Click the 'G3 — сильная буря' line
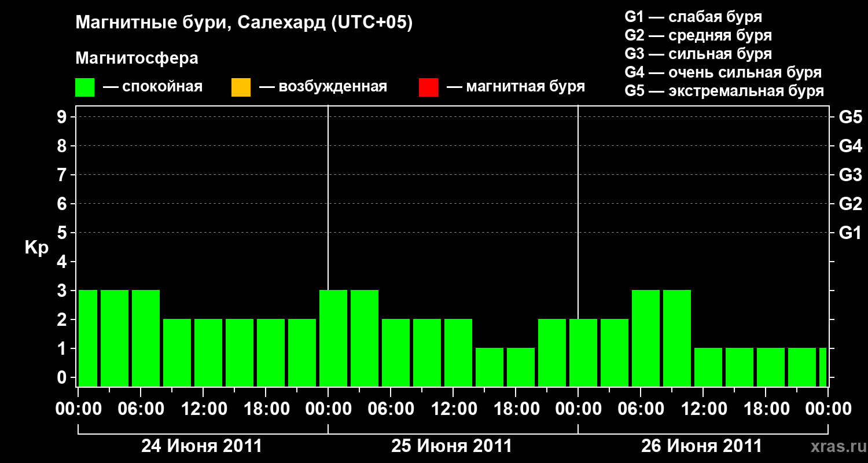868x463 pixels. (x=698, y=54)
